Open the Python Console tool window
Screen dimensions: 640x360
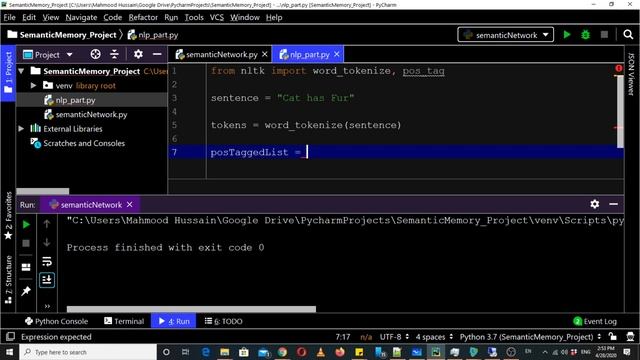tap(56, 321)
